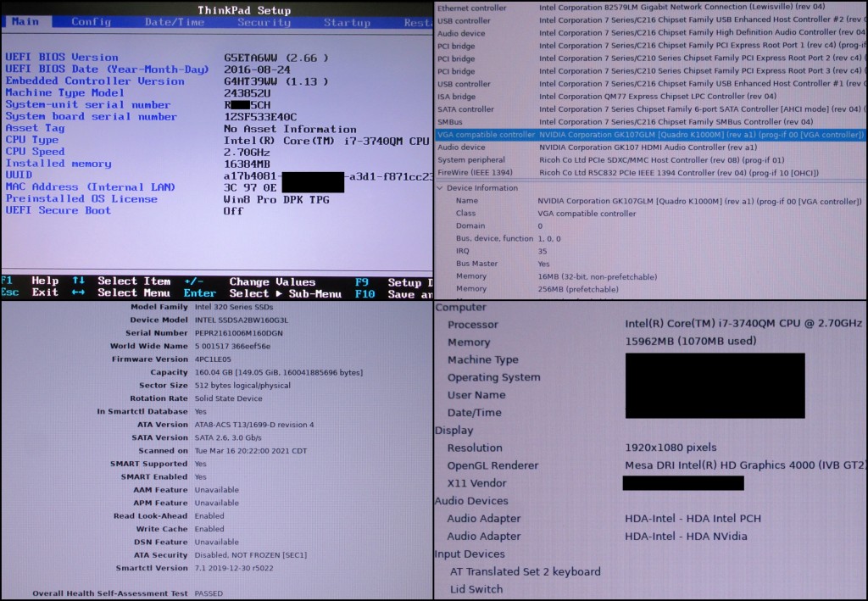The image size is (868, 601).
Task: Select the X11 Vendor row
Action: coord(650,483)
